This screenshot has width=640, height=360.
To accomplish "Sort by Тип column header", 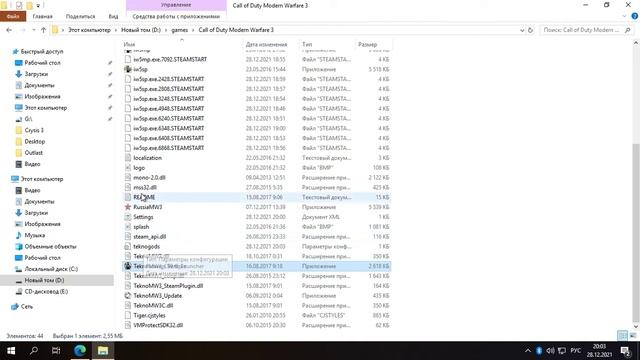I will pos(307,44).
